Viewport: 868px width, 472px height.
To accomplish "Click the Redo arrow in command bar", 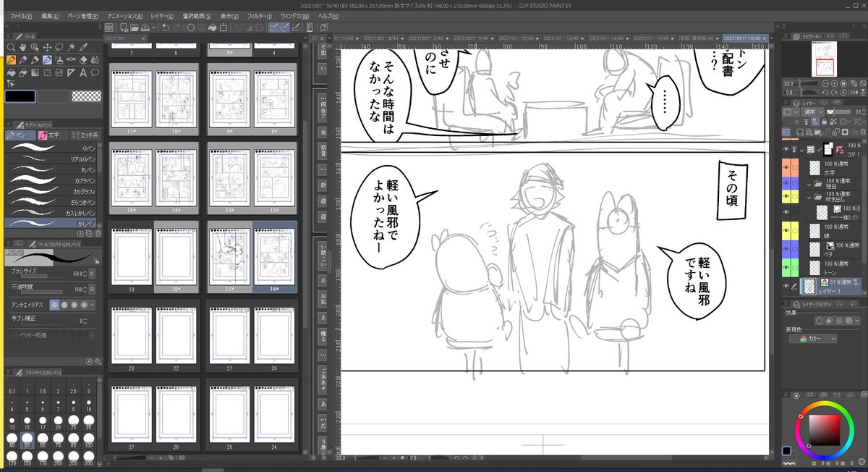I will 176,28.
